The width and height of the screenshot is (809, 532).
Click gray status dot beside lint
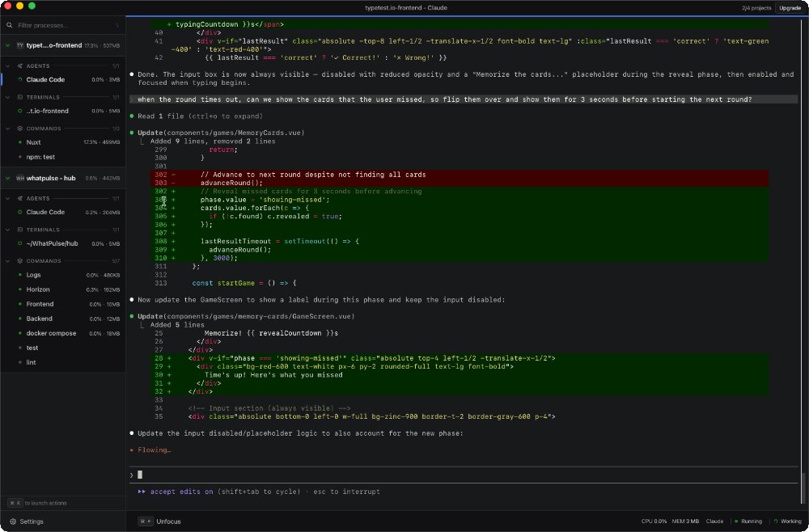tap(20, 362)
